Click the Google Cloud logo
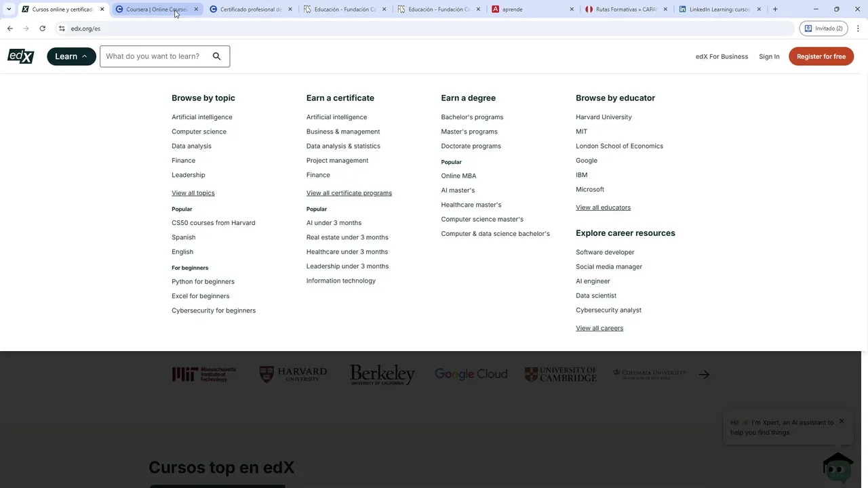This screenshot has height=488, width=868. click(471, 373)
